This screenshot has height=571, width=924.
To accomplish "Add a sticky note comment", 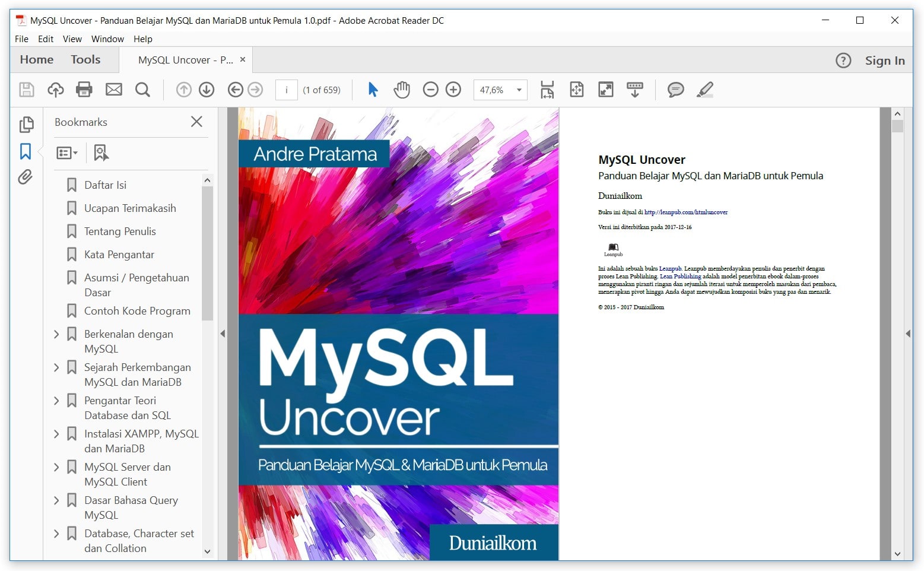I will click(x=675, y=90).
